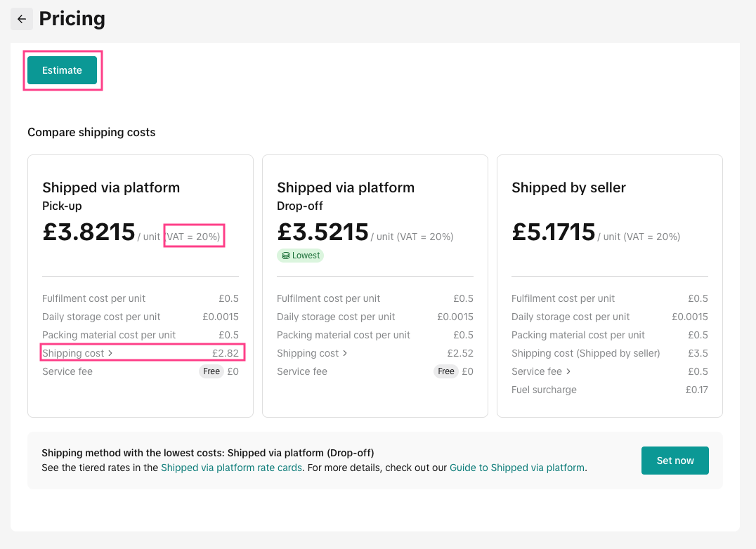Click the Pick-up subtitle
The height and width of the screenshot is (549, 756).
click(x=62, y=206)
